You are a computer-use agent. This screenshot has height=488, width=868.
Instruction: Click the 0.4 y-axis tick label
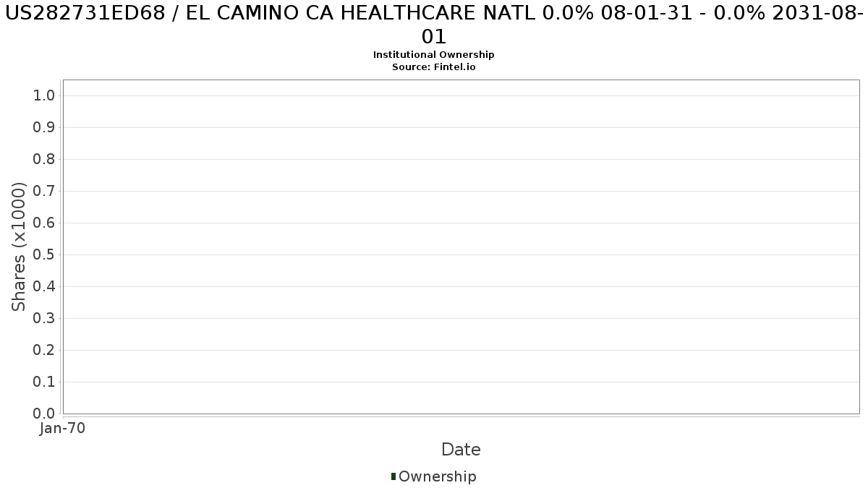(45, 287)
